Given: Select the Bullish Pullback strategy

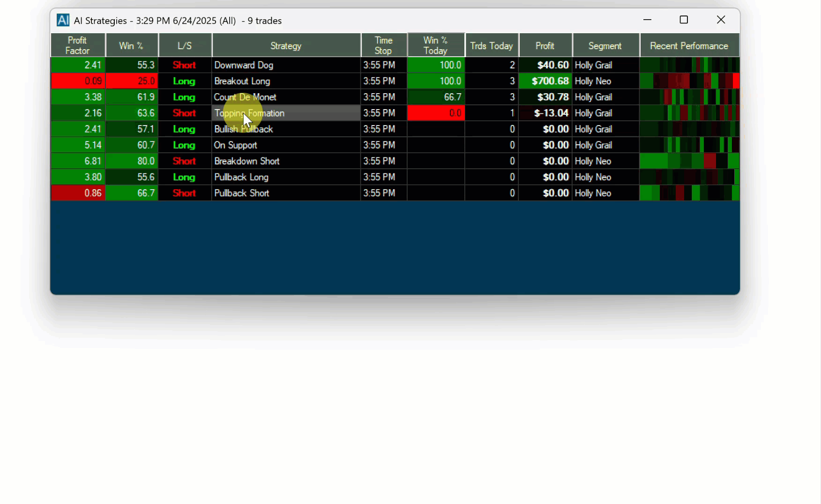Looking at the screenshot, I should point(286,129).
